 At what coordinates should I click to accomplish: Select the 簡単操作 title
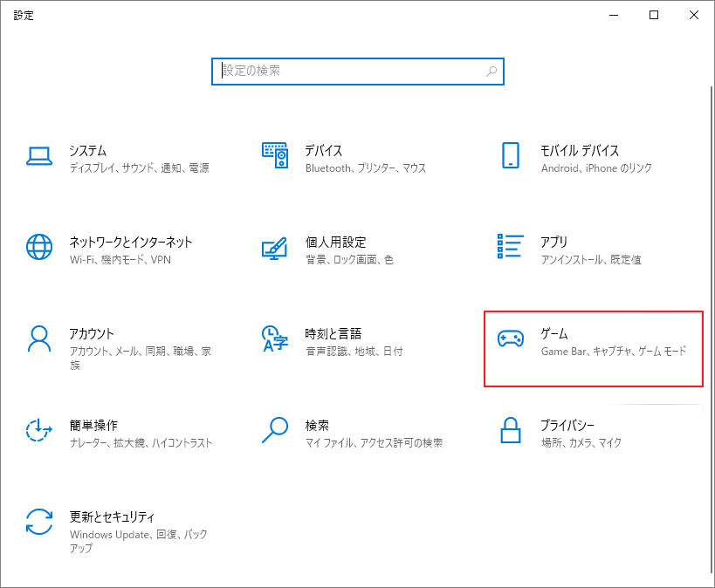[x=93, y=425]
